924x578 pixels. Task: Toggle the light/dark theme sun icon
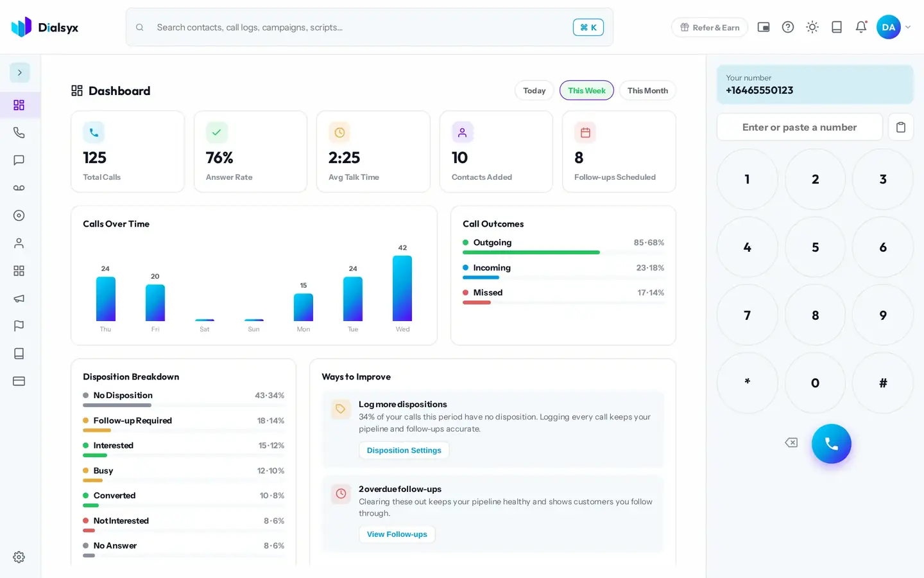point(812,27)
